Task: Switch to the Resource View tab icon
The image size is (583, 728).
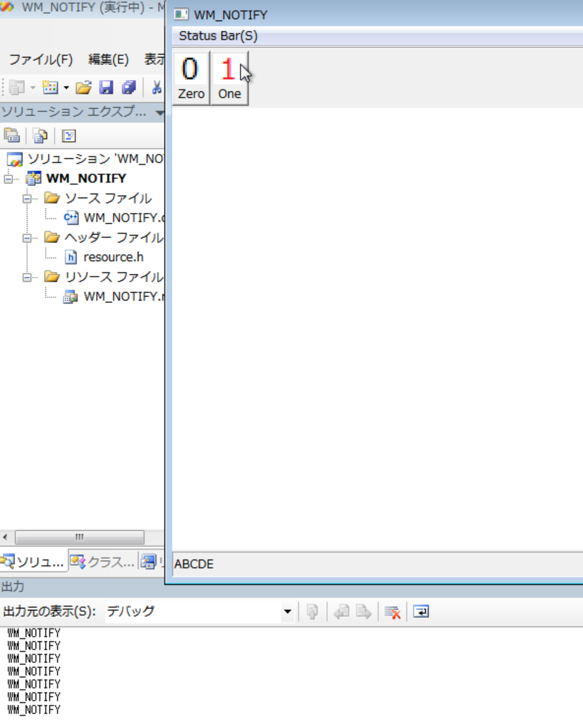Action: coord(148,562)
